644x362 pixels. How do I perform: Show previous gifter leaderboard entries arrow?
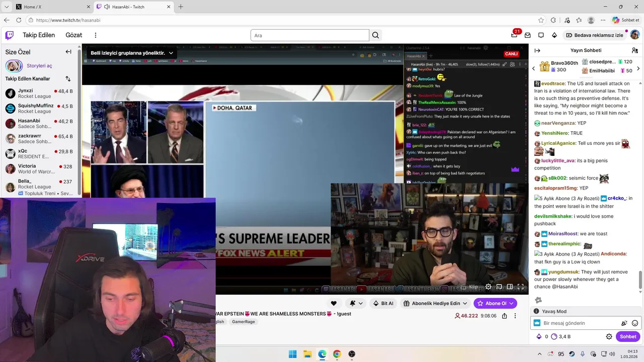(x=534, y=68)
